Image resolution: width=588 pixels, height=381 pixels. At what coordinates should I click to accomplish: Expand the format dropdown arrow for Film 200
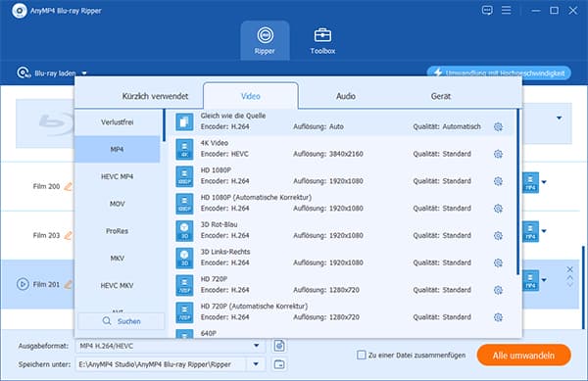[x=544, y=182]
